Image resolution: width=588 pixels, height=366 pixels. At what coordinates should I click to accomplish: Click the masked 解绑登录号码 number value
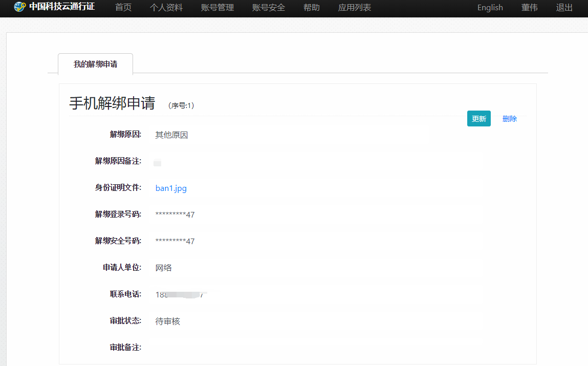175,214
